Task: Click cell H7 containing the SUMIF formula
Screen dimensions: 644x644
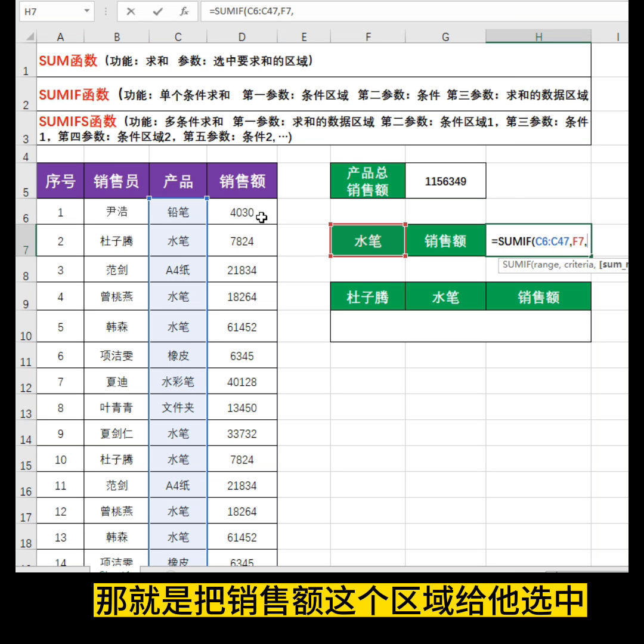Action: click(x=538, y=240)
